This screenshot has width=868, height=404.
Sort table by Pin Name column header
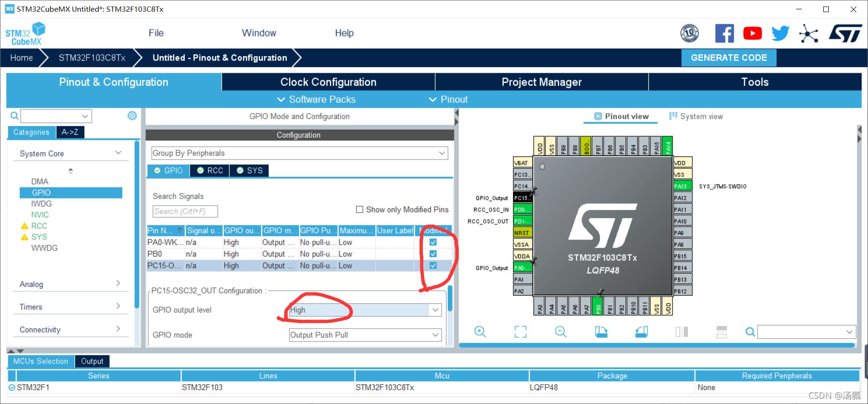point(166,230)
